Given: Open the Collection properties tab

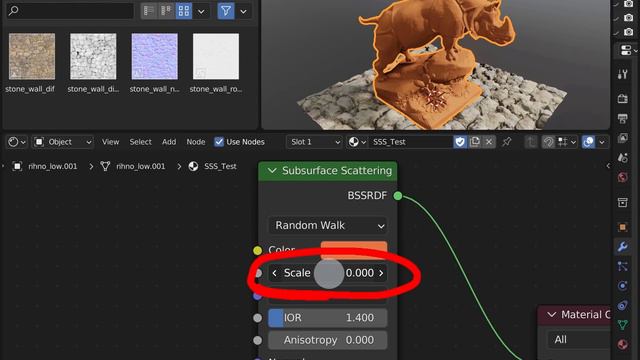Looking at the screenshot, I should [622, 202].
